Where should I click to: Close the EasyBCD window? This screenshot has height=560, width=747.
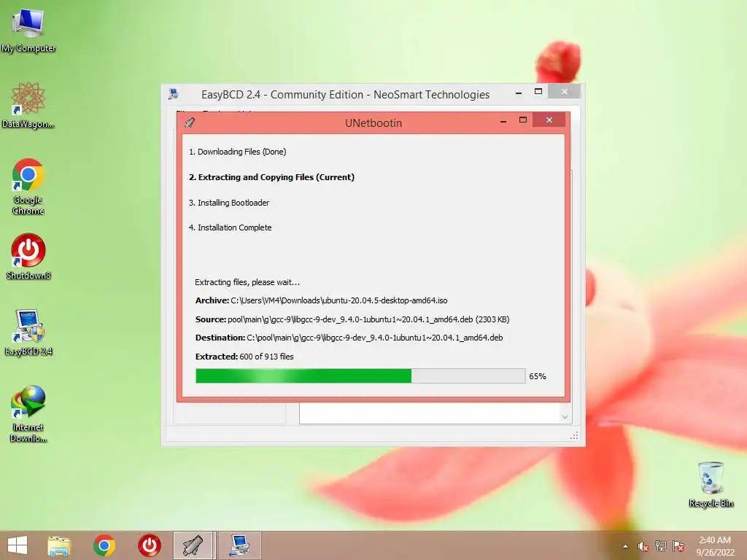pos(564,91)
